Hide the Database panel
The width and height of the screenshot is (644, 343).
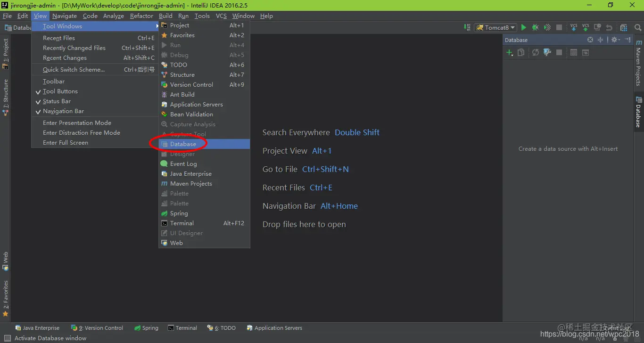tap(628, 40)
